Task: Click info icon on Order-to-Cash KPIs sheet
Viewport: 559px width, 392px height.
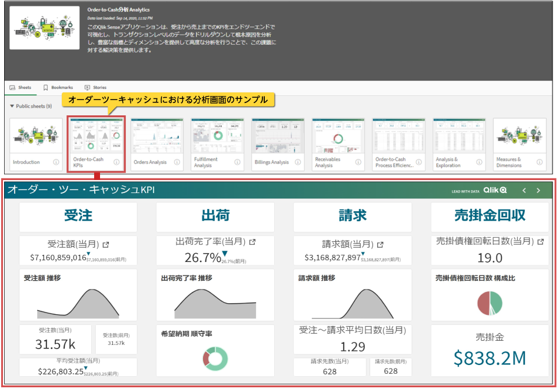Action: pyautogui.click(x=117, y=162)
